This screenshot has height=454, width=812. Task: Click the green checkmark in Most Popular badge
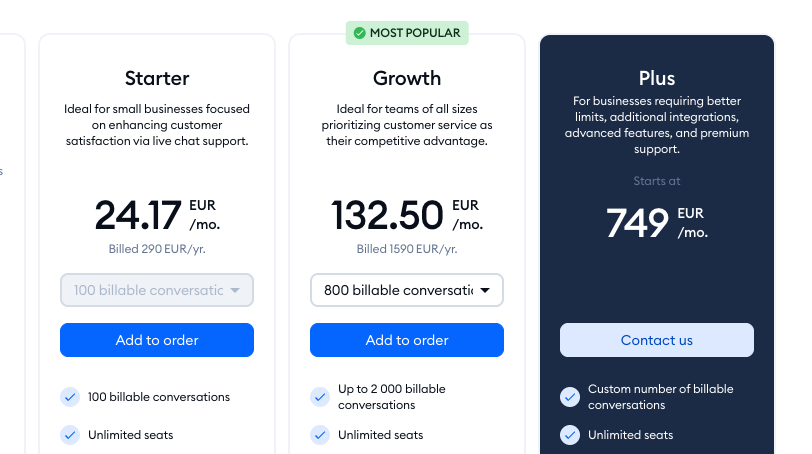pyautogui.click(x=359, y=33)
